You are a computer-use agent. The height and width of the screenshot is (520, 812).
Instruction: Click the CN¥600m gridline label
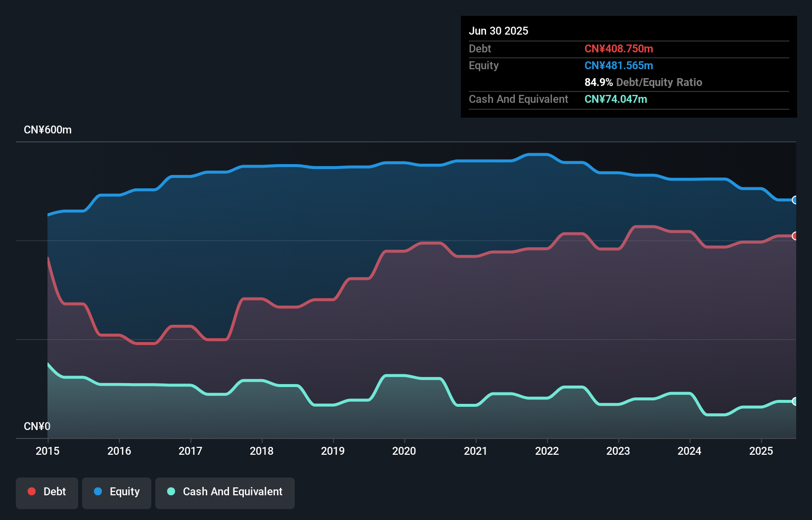[x=48, y=130]
